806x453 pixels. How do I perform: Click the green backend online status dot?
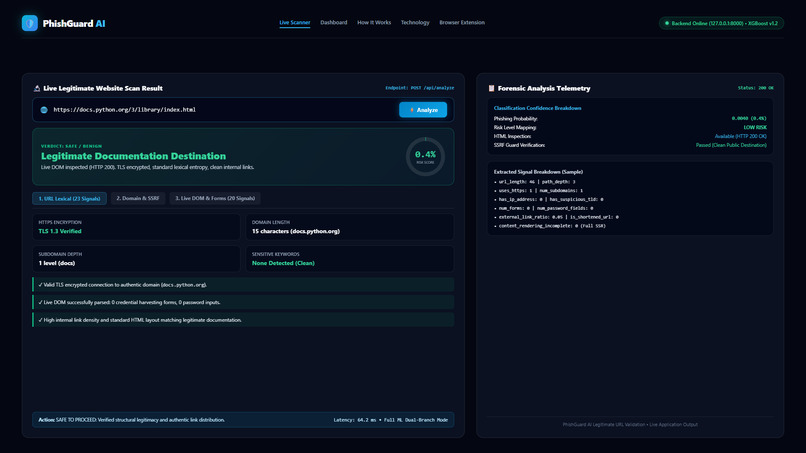(x=667, y=23)
